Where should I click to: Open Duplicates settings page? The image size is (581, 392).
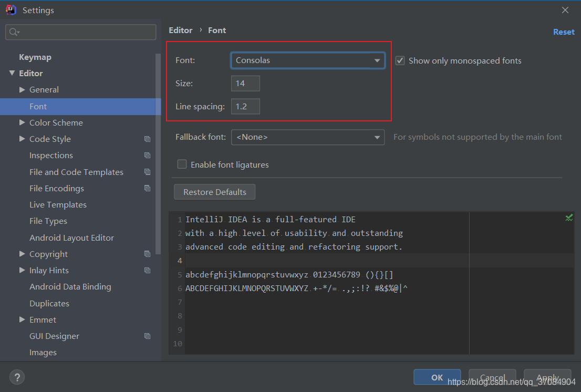pyautogui.click(x=49, y=303)
